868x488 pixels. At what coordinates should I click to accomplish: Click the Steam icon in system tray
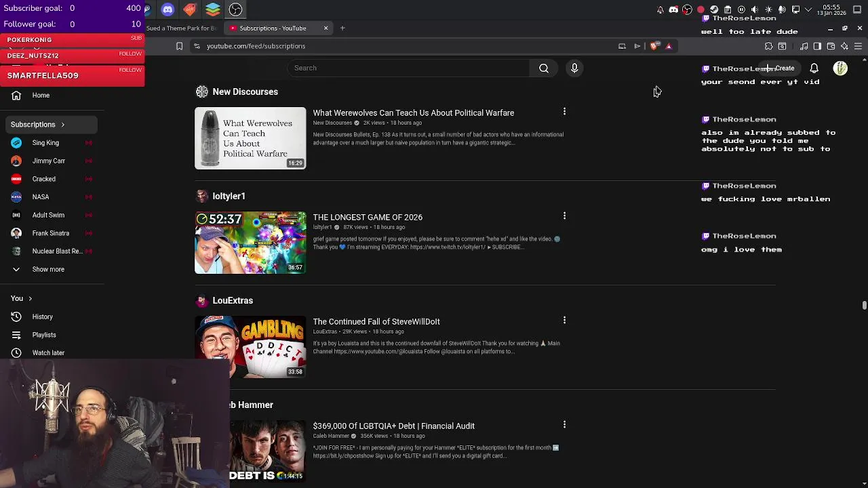pos(714,9)
